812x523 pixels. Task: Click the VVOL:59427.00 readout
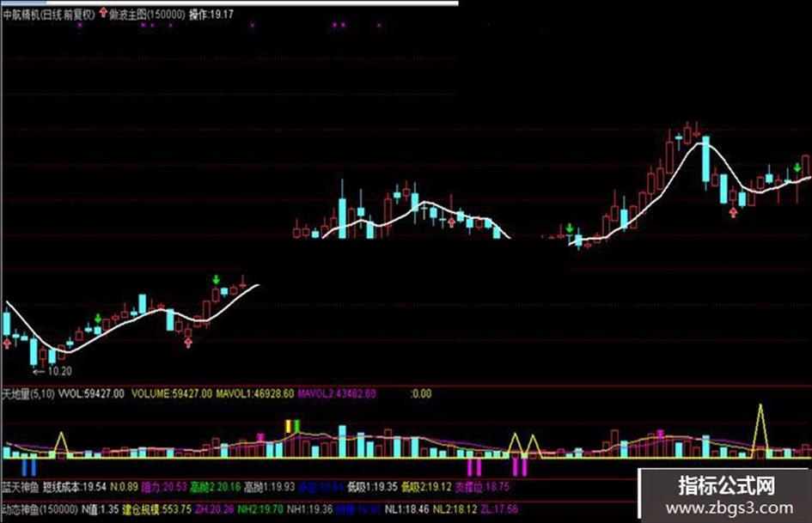tap(91, 393)
